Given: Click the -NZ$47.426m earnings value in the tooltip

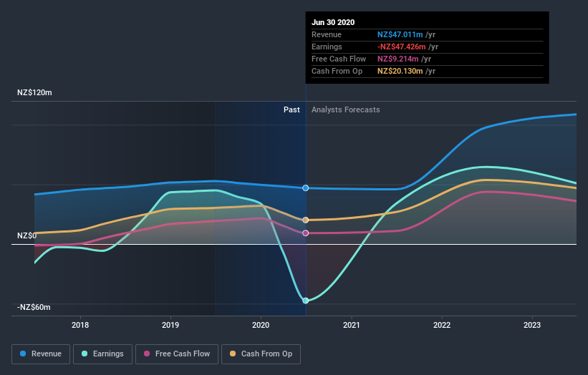Looking at the screenshot, I should coord(402,47).
